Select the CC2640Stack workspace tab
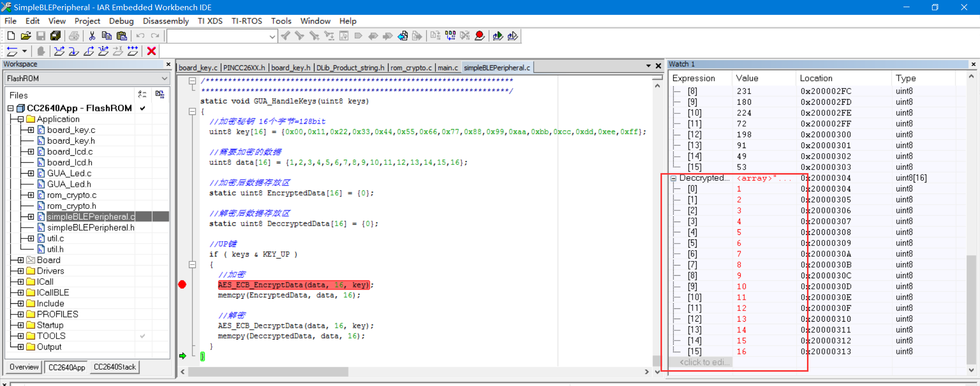This screenshot has height=386, width=980. (x=115, y=367)
